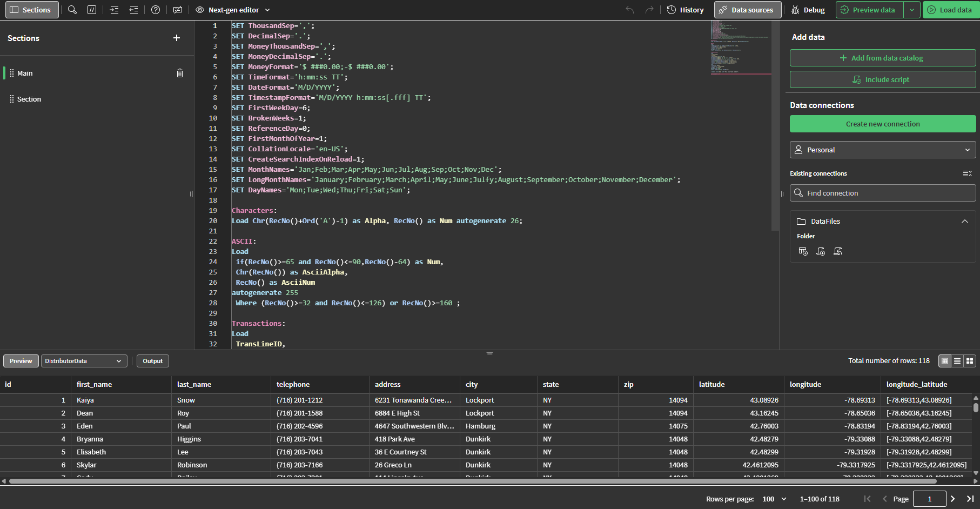
Task: Expand Preview data options arrow
Action: coord(912,10)
